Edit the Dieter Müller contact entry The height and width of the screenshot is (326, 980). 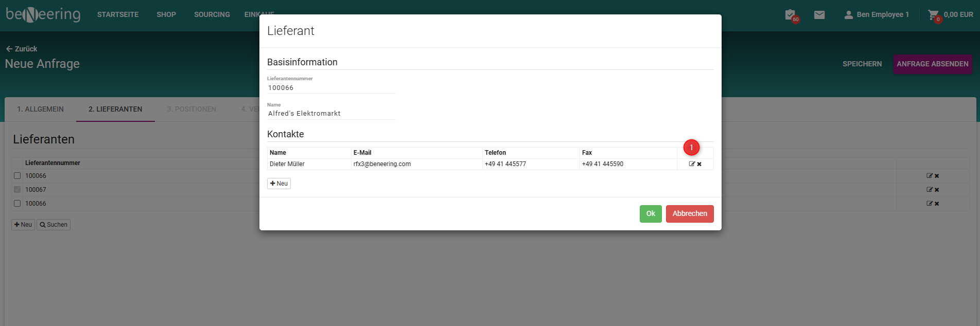coord(692,164)
